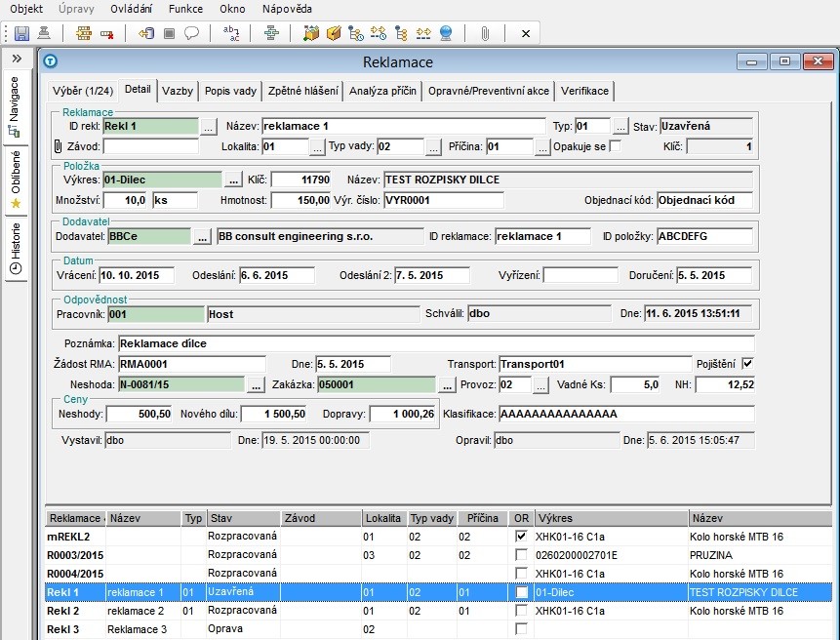840x640 pixels.
Task: Sort the table by the Výkres column header
Action: coord(612,518)
